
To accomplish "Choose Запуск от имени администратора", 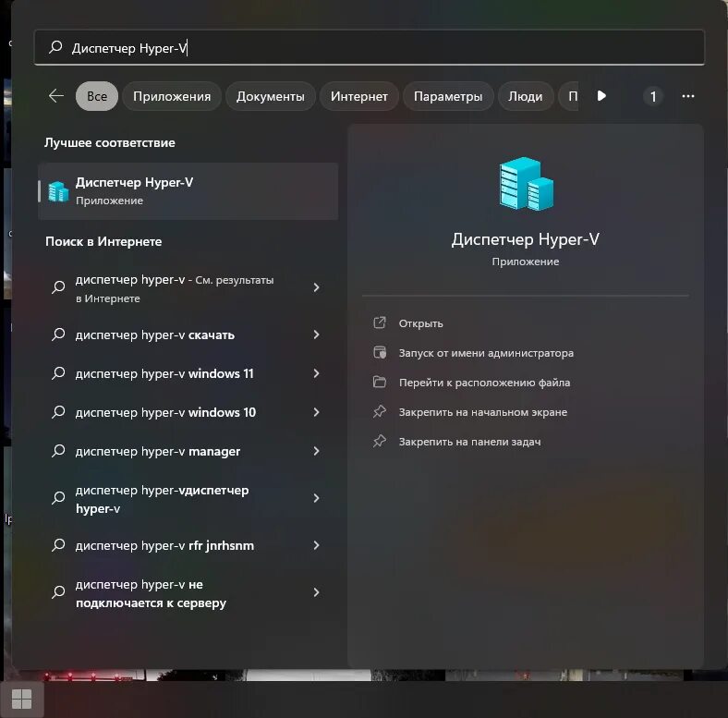I will (x=486, y=353).
